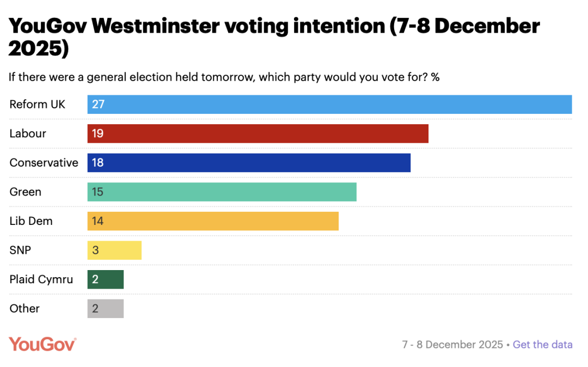The width and height of the screenshot is (588, 367).
Task: Click the footer date 7 - 8 December 2025
Action: [452, 345]
